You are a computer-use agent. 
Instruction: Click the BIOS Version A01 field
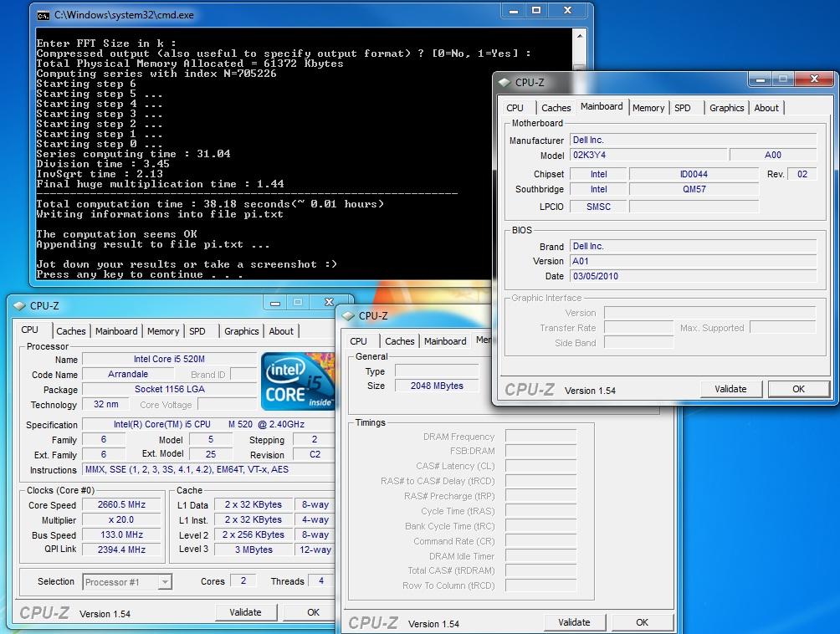click(694, 261)
